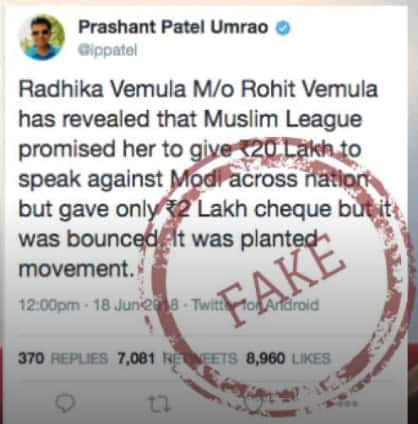View the 8,960 likes list
The image size is (418, 424).
pyautogui.click(x=265, y=359)
